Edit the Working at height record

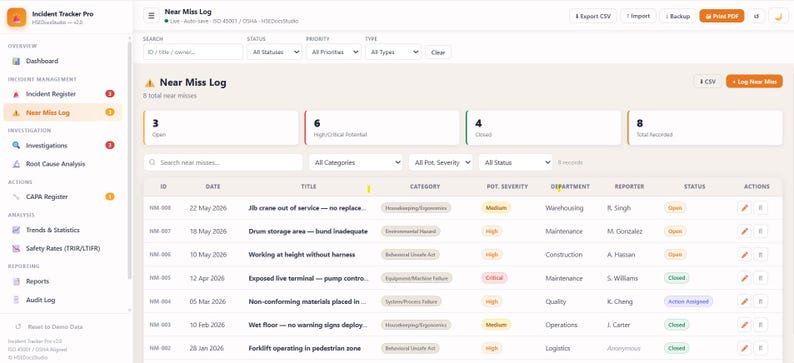(744, 255)
